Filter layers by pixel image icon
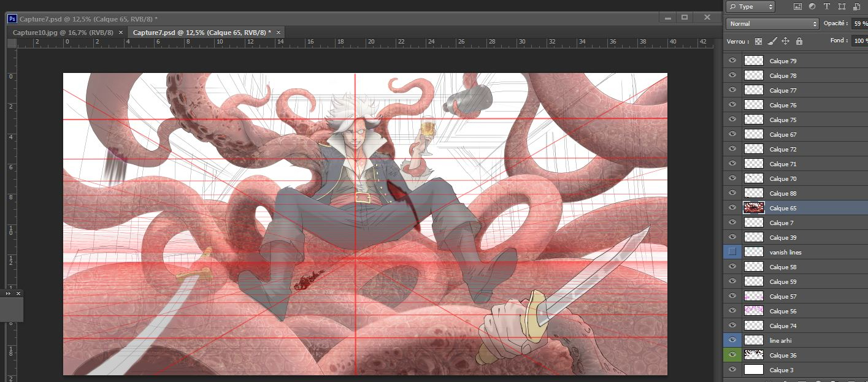This screenshot has height=382, width=868. click(798, 7)
